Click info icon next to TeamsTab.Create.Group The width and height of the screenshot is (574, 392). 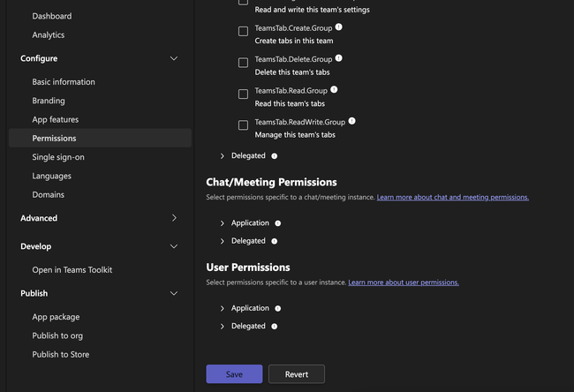coord(339,27)
